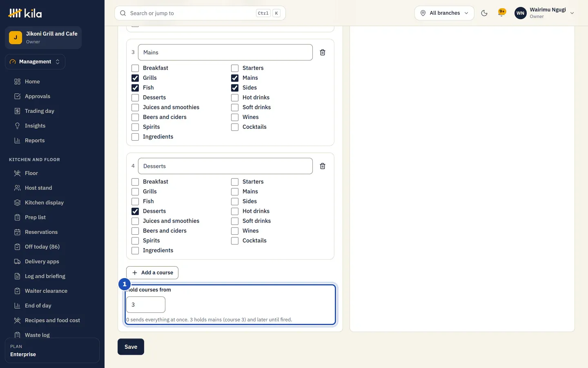Focus the Search or jump to field
Image resolution: width=588 pixels, height=368 pixels.
(200, 13)
